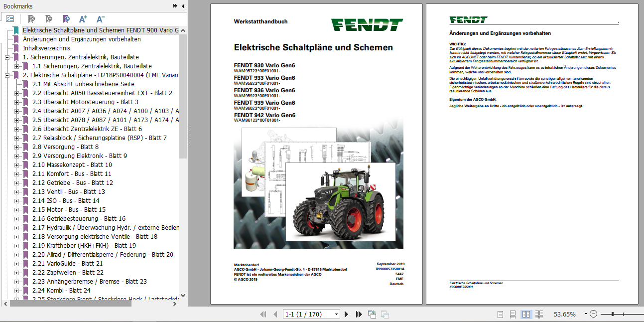The height and width of the screenshot is (322, 644).
Task: Open the page number dropdown
Action: 336,314
